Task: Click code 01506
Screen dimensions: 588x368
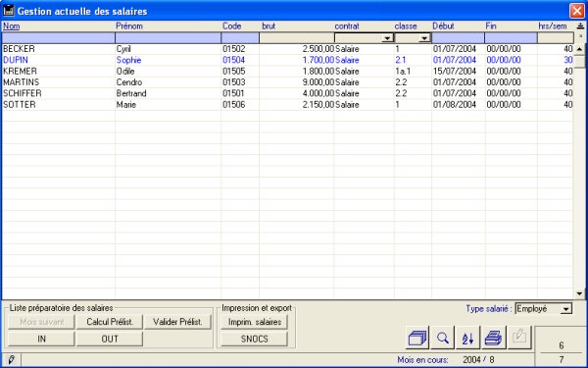Action: (233, 104)
